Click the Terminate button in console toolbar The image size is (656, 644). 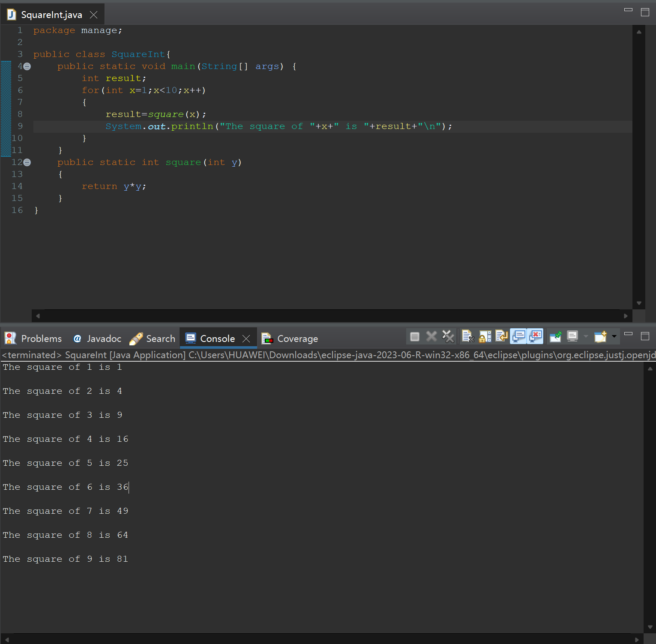(x=414, y=337)
